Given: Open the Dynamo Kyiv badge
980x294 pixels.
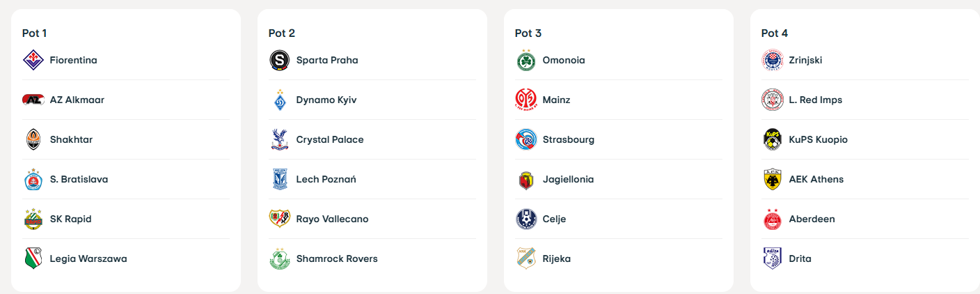Looking at the screenshot, I should pyautogui.click(x=279, y=100).
